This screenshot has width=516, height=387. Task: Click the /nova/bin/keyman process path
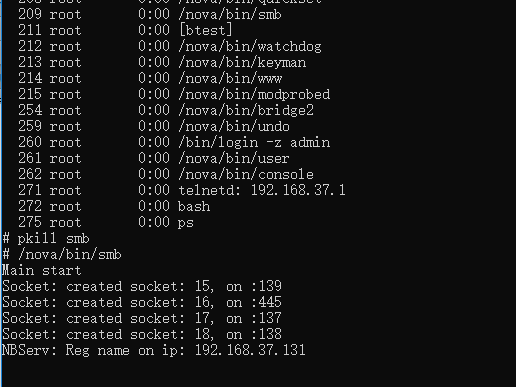pyautogui.click(x=242, y=63)
